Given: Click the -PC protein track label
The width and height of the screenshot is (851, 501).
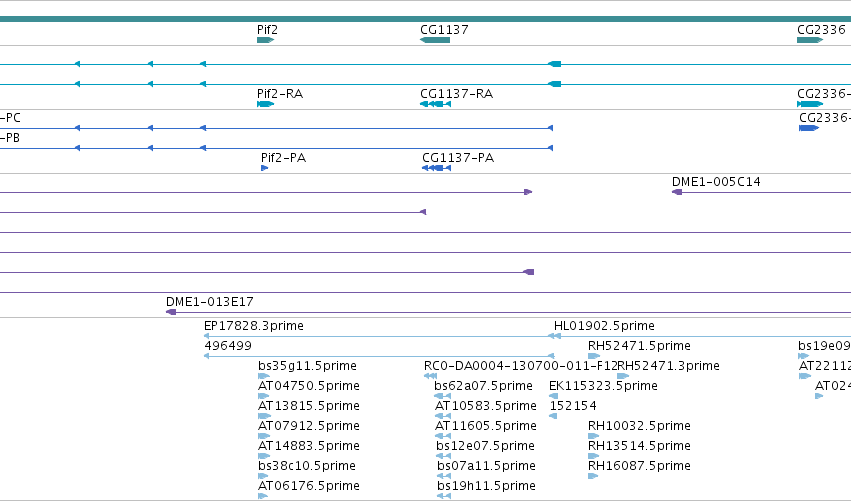Looking at the screenshot, I should coord(10,118).
